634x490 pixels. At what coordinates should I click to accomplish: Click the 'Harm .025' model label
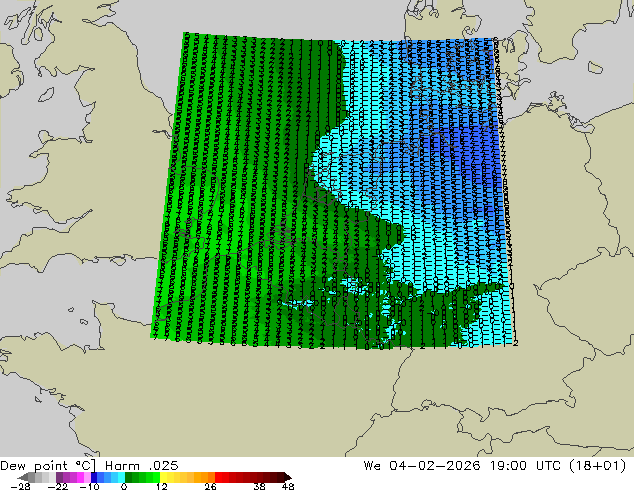(x=142, y=466)
